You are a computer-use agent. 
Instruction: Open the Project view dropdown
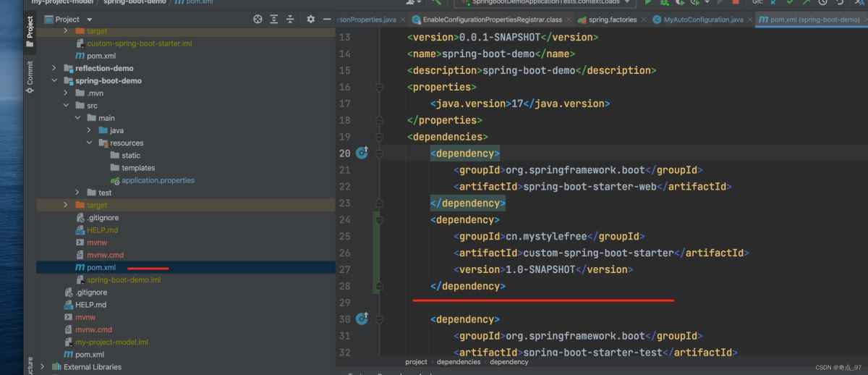pyautogui.click(x=89, y=20)
